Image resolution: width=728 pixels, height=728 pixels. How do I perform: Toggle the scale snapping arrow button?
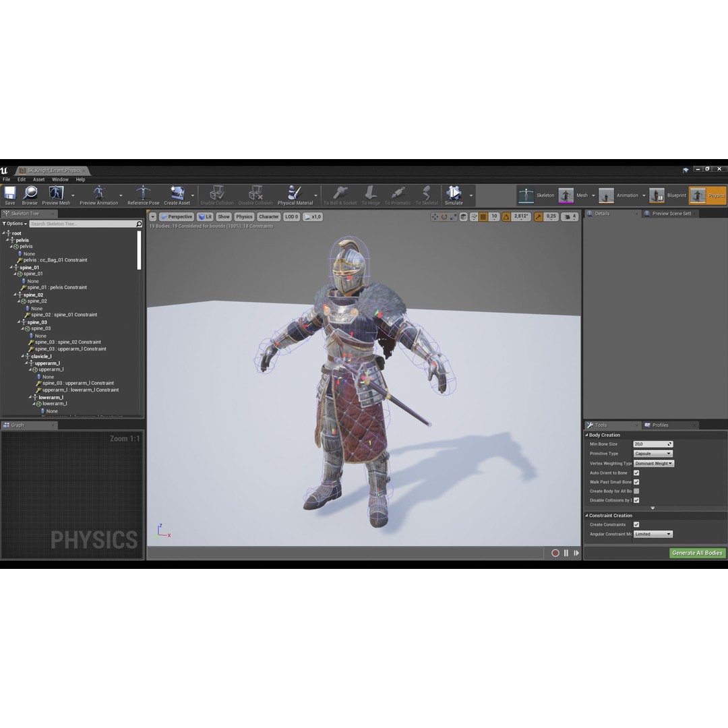tap(538, 217)
